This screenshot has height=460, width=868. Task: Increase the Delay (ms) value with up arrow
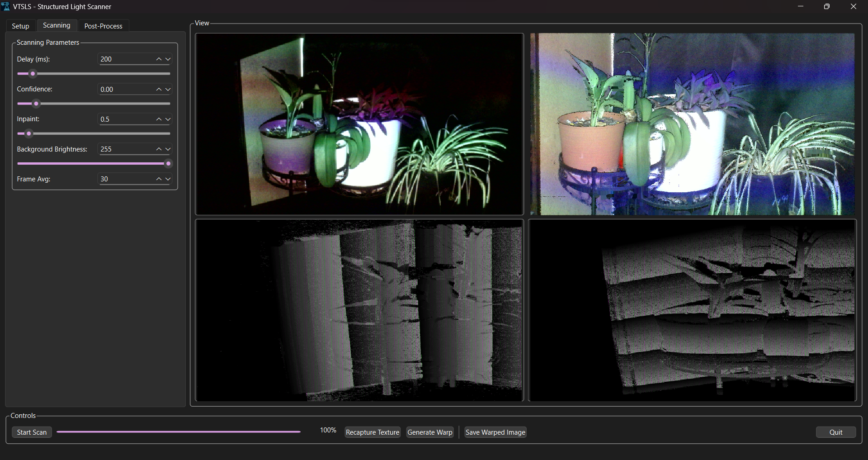(x=159, y=59)
